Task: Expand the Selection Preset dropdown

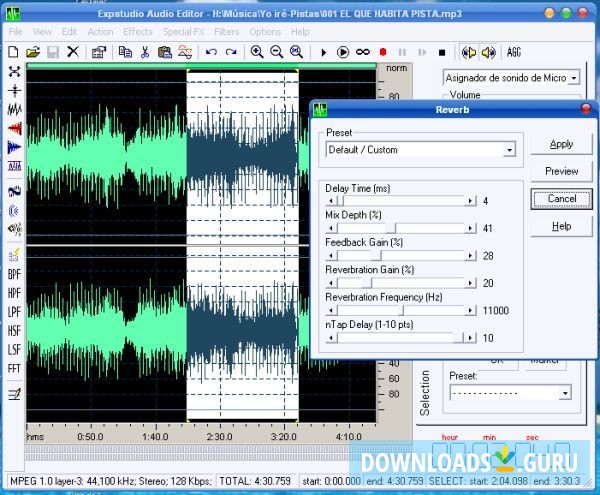Action: click(565, 393)
